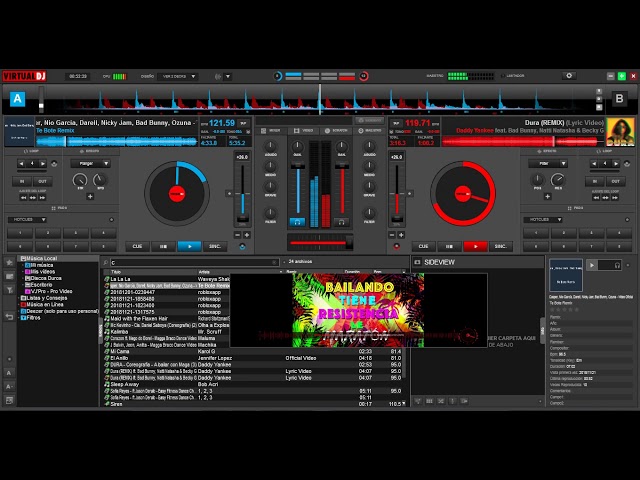This screenshot has width=640, height=480.
Task: Click pitch minus button on deck A
Action: pyautogui.click(x=238, y=235)
